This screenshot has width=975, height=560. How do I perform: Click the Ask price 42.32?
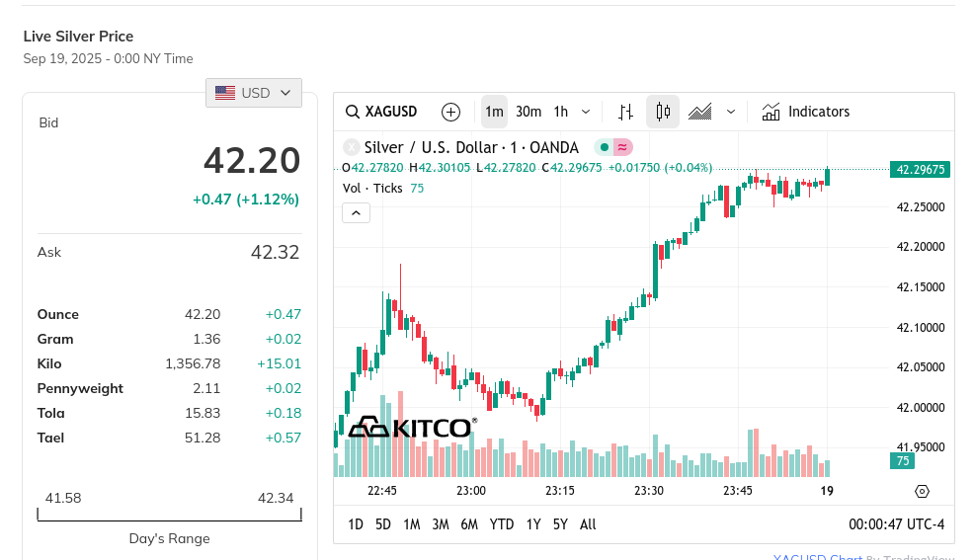275,252
